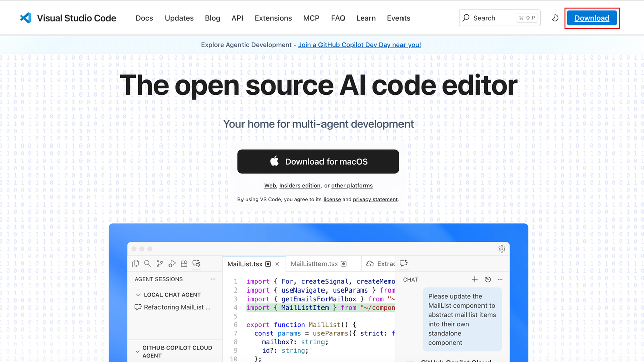644x362 pixels.
Task: Switch to the MailList.tsx editor tab
Action: pyautogui.click(x=254, y=264)
